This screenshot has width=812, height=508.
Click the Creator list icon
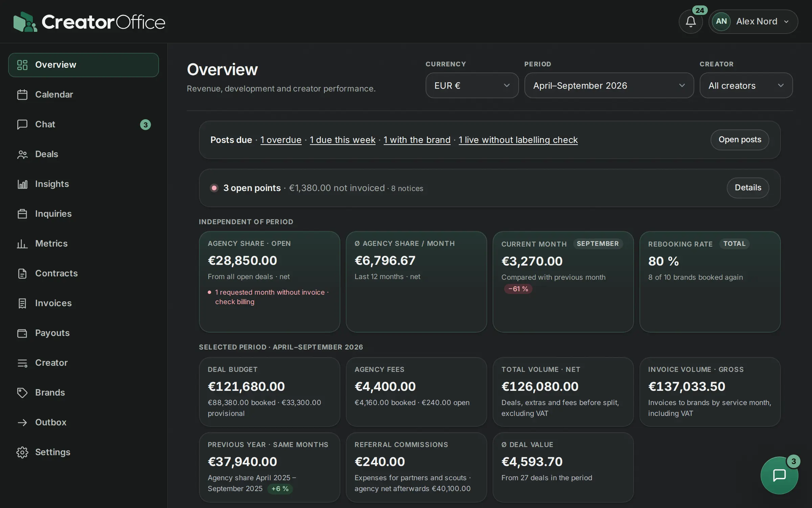(x=22, y=363)
